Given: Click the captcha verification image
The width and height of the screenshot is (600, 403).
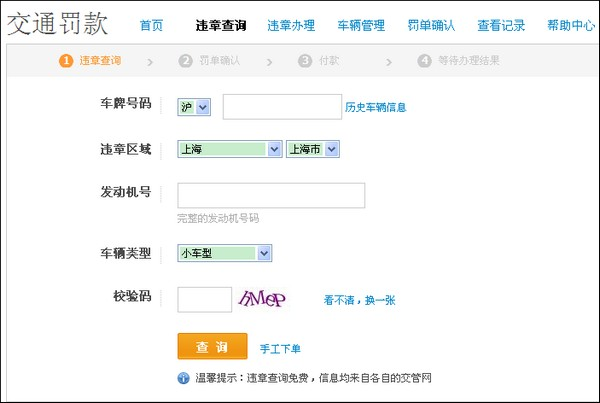Looking at the screenshot, I should coord(262,298).
